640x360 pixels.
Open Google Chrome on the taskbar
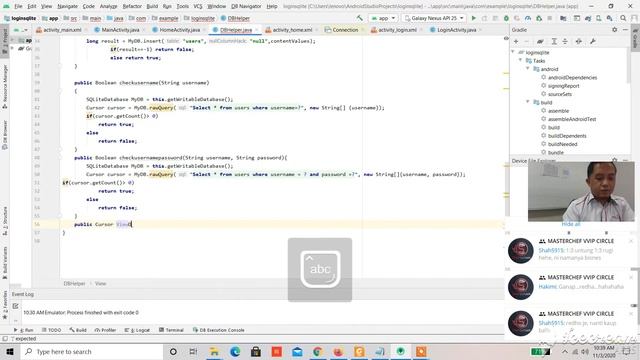(318, 351)
